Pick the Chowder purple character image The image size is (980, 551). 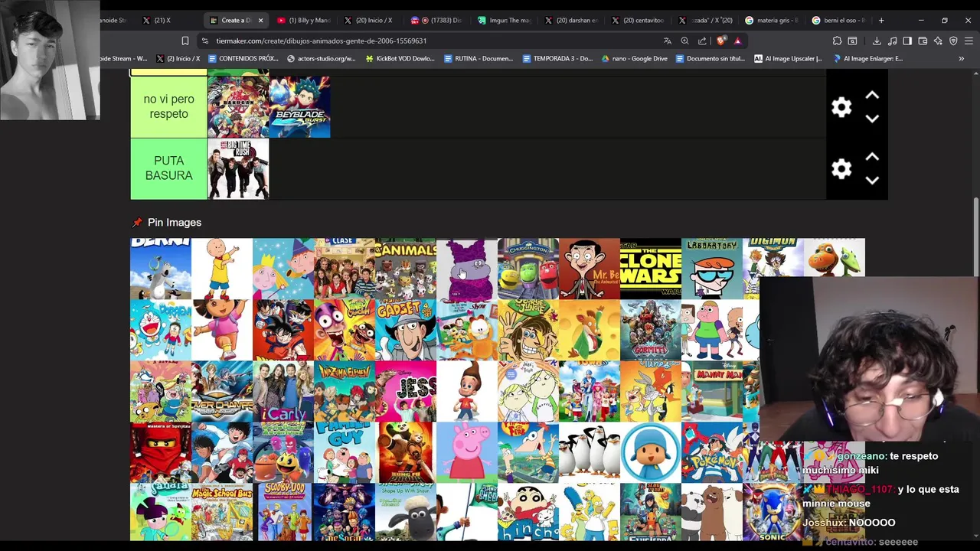pos(467,269)
